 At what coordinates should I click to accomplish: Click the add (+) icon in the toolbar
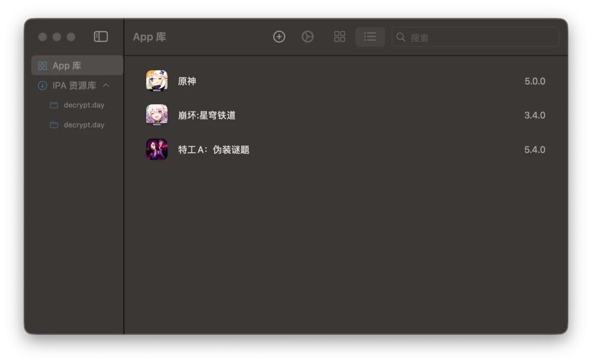pyautogui.click(x=279, y=37)
